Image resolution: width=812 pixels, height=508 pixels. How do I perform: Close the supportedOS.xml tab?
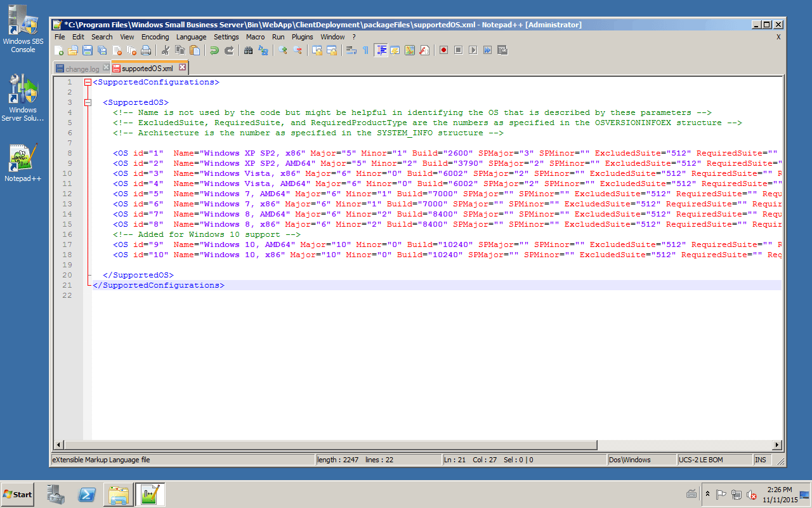(182, 67)
